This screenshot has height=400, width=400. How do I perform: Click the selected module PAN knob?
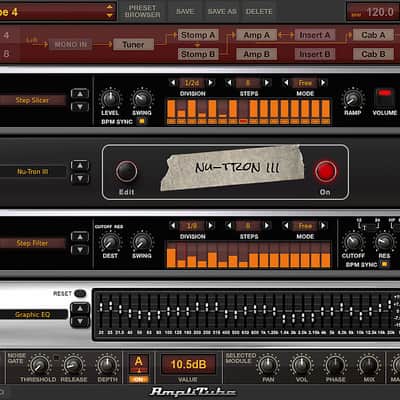(x=268, y=366)
